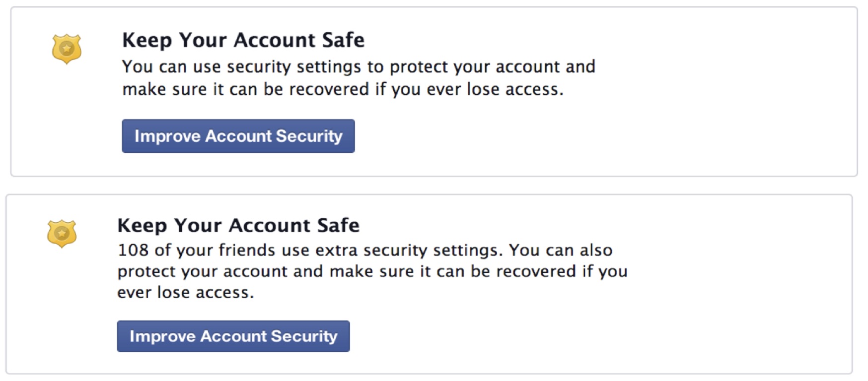Click the gold shield badge beside the 108 friends notice
Viewport: 868px width, 381px height.
[62, 233]
